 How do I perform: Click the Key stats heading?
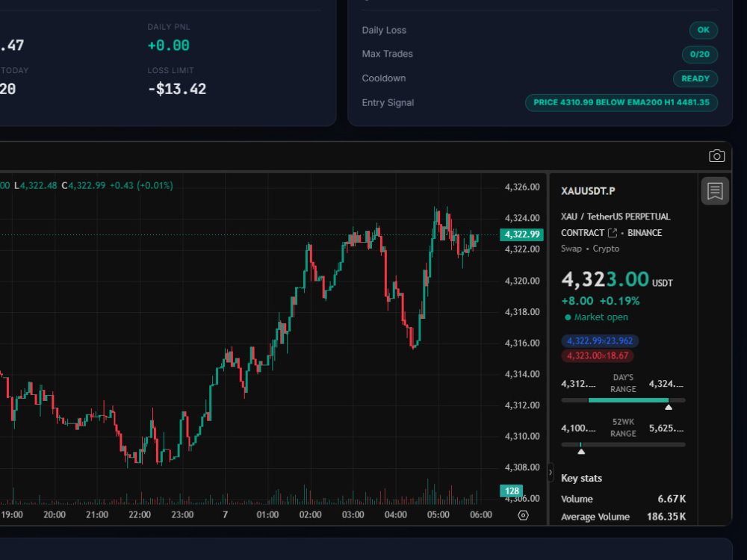(581, 478)
